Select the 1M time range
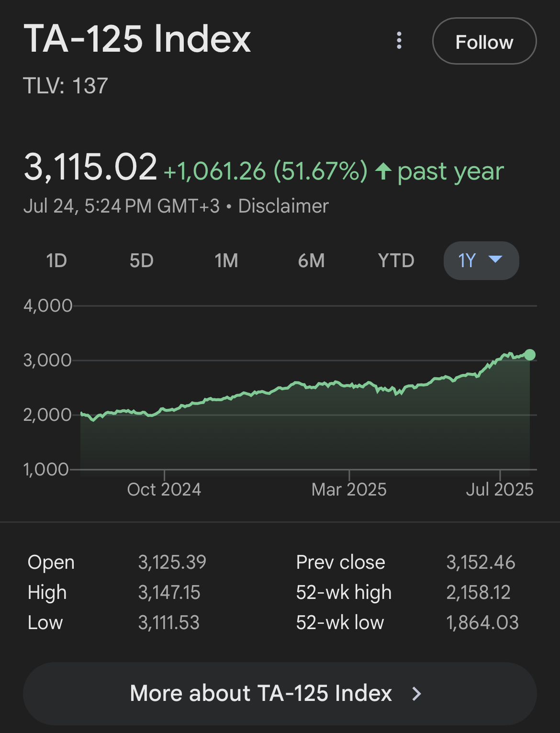 pos(226,261)
